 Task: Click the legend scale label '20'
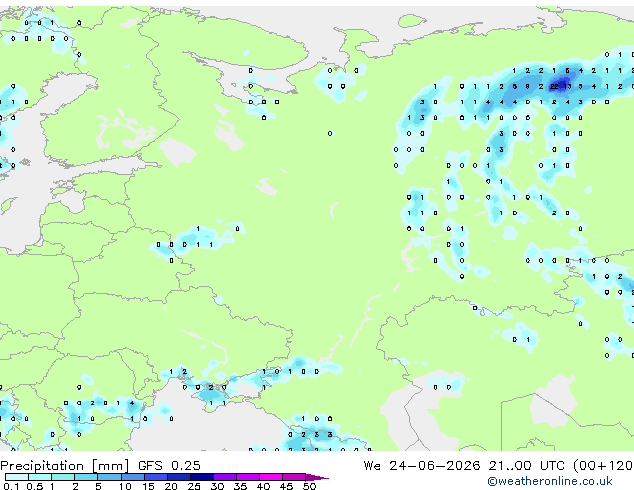point(171,486)
